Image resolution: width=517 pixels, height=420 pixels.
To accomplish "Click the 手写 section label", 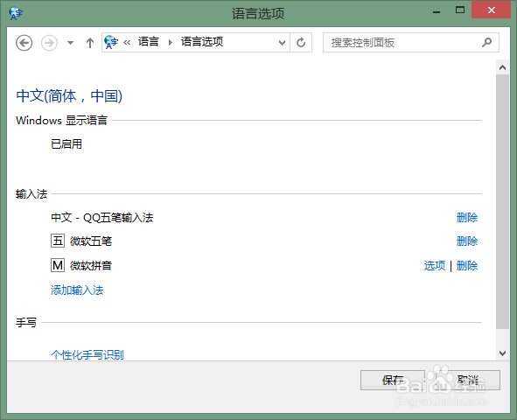I will point(26,322).
